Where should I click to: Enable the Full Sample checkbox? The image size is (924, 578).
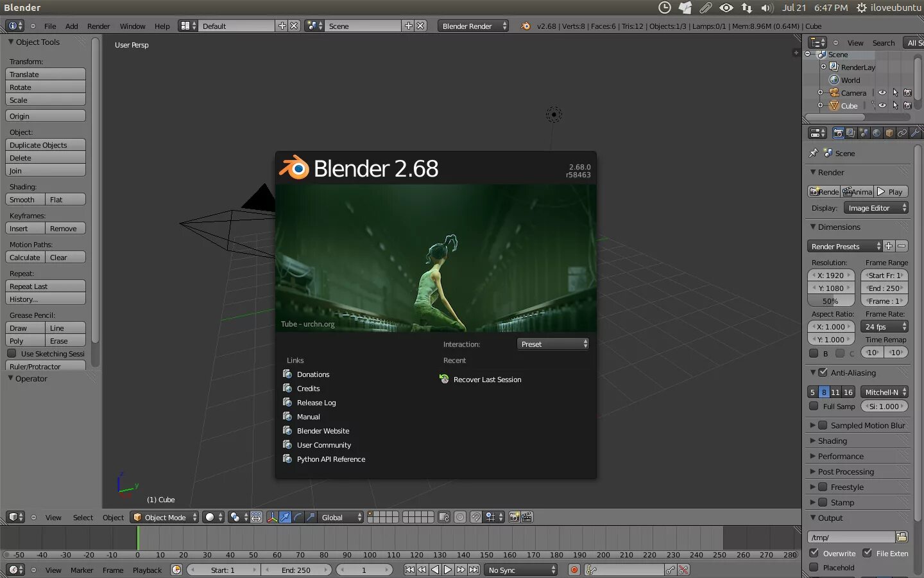(x=814, y=406)
